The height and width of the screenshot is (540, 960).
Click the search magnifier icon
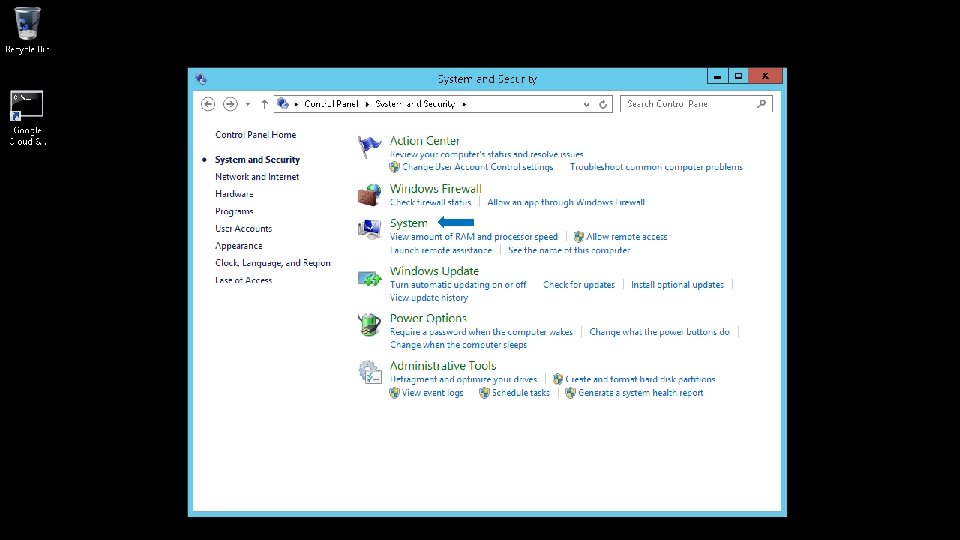[761, 104]
